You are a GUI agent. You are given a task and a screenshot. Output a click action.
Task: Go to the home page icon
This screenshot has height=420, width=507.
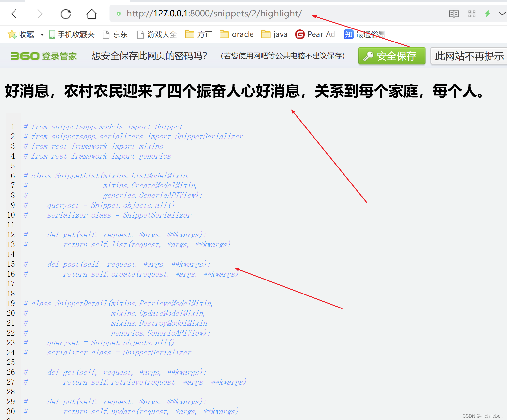(x=91, y=14)
